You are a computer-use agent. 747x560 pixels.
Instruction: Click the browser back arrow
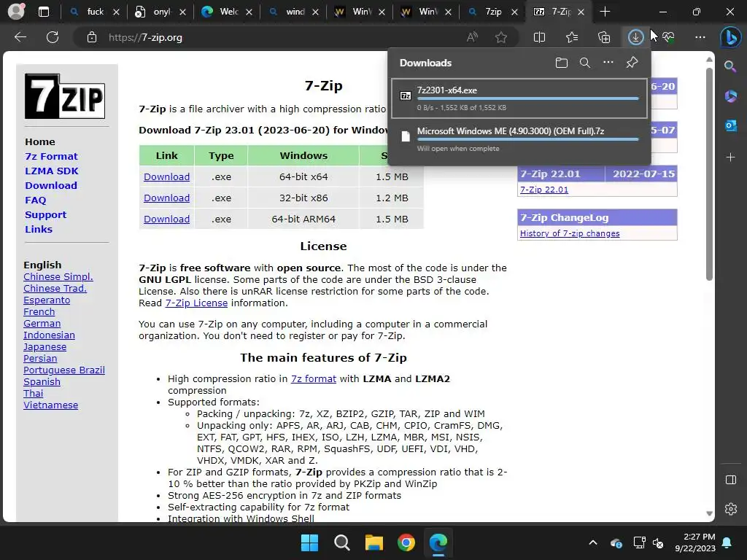20,37
